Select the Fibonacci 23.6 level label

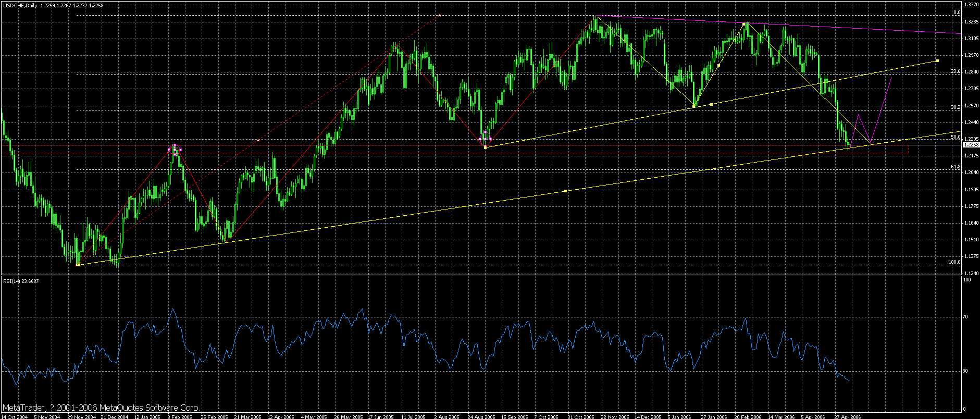click(x=956, y=71)
